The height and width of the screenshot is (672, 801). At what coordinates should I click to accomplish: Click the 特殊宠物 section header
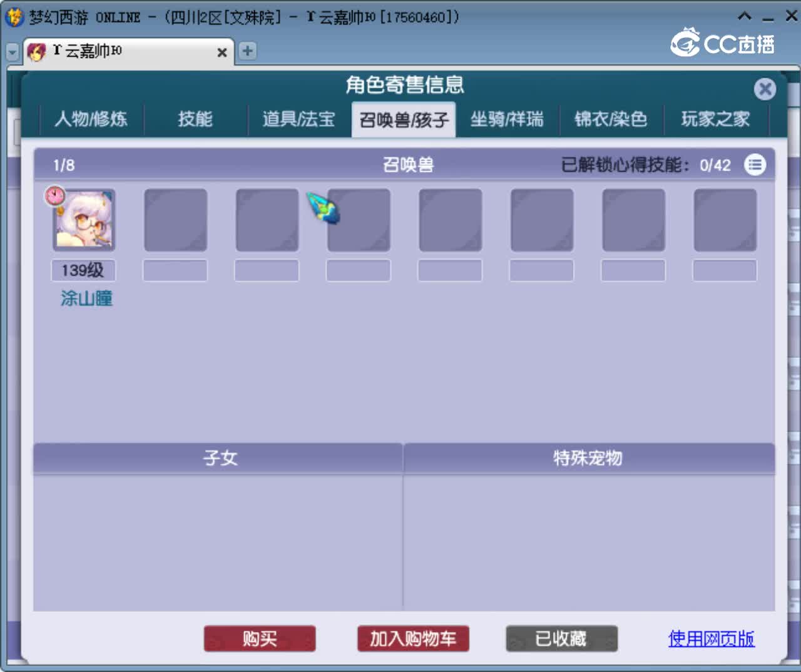pyautogui.click(x=588, y=458)
